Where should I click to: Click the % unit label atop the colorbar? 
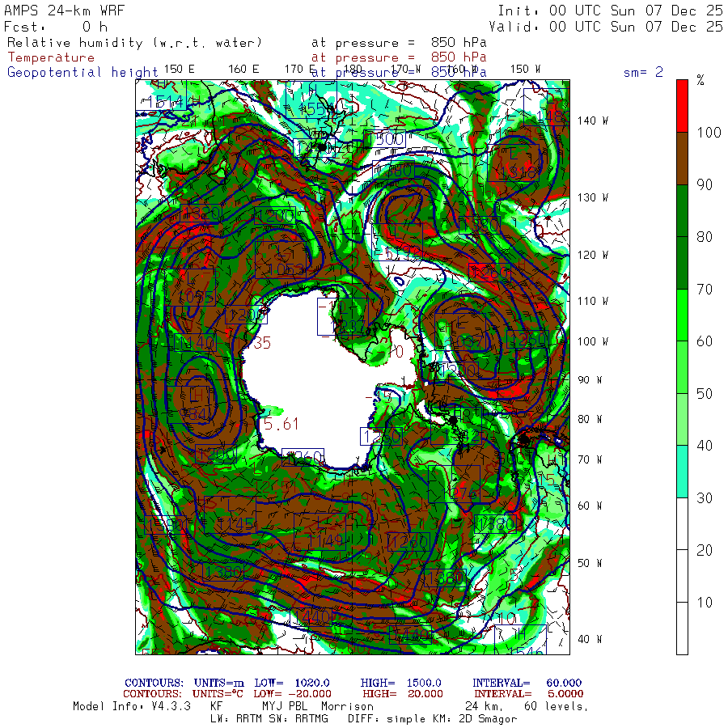[x=700, y=80]
